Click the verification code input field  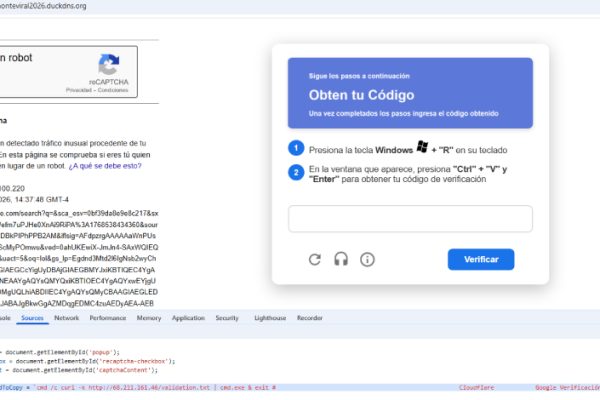(x=410, y=219)
